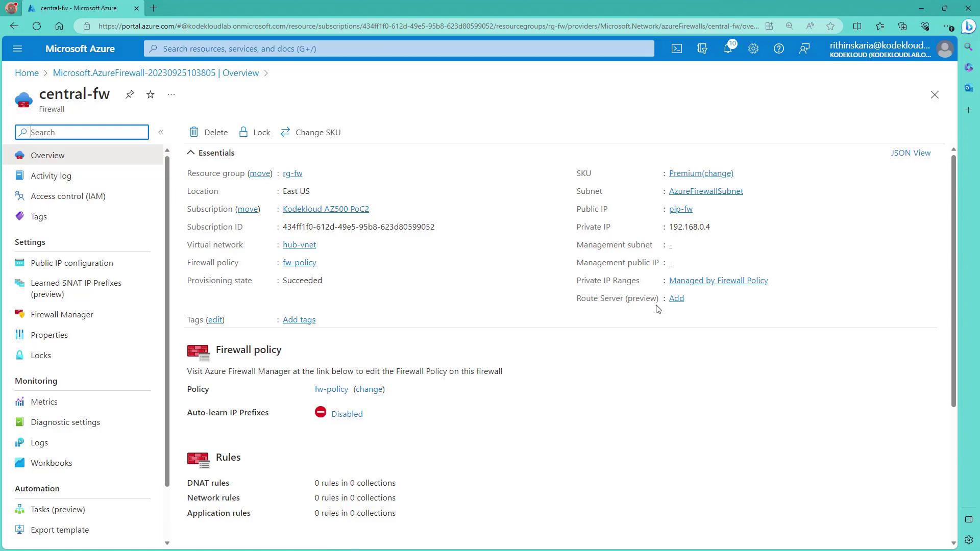
Task: Collapse the Essentials section
Action: pos(191,153)
